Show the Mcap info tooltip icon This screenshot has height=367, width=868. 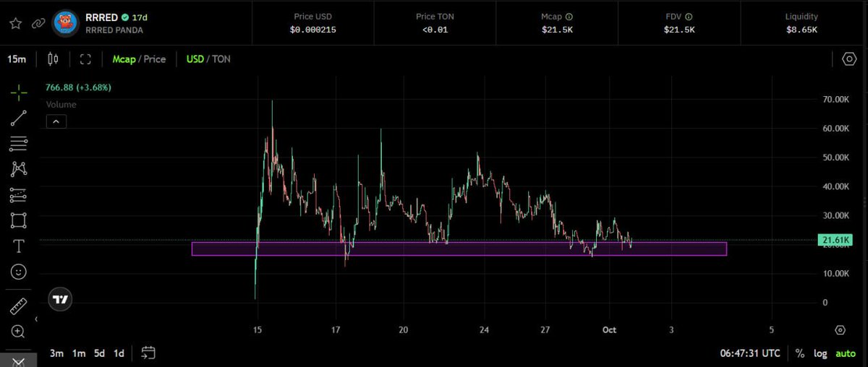[569, 17]
